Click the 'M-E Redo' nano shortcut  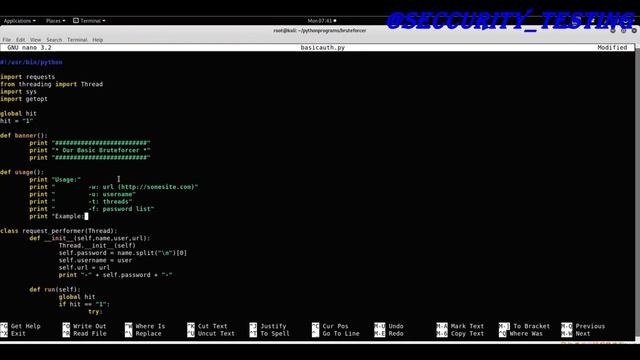pos(389,333)
